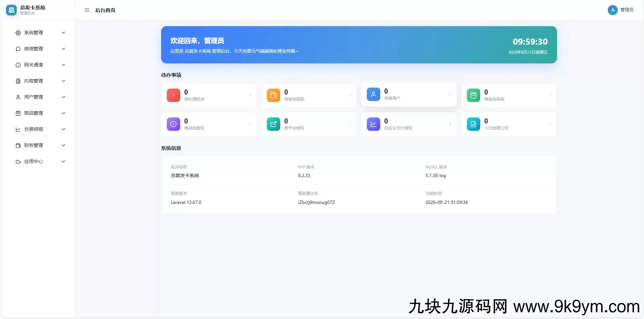
Task: Open the 待审核提现 card arrow
Action: pos(350,95)
